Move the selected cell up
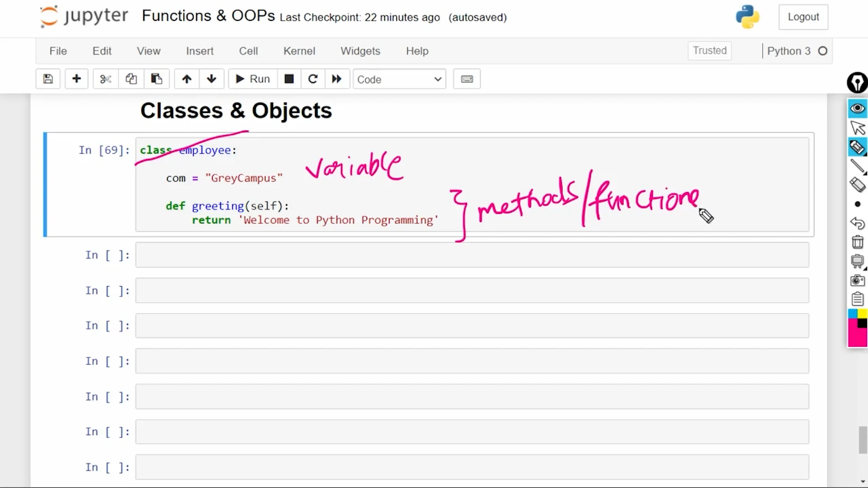This screenshot has width=868, height=488. coord(186,79)
